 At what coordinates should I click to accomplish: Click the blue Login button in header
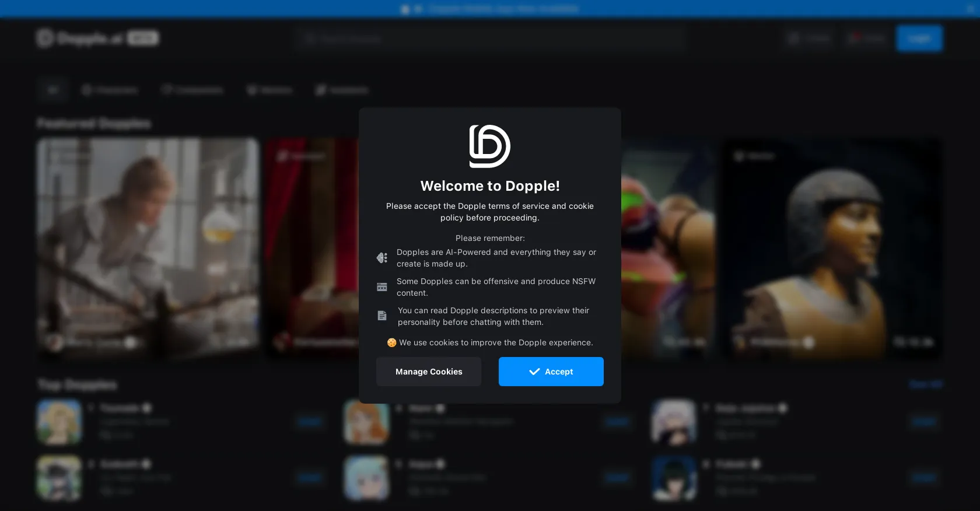pyautogui.click(x=919, y=38)
